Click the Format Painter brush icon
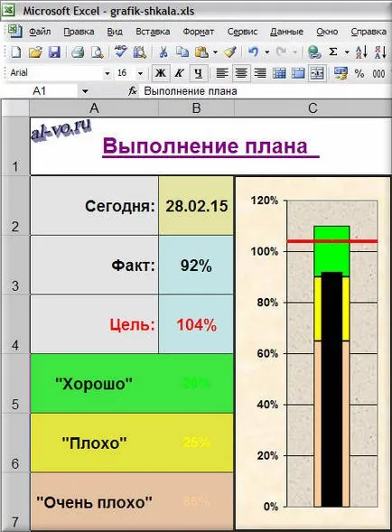 coord(230,51)
